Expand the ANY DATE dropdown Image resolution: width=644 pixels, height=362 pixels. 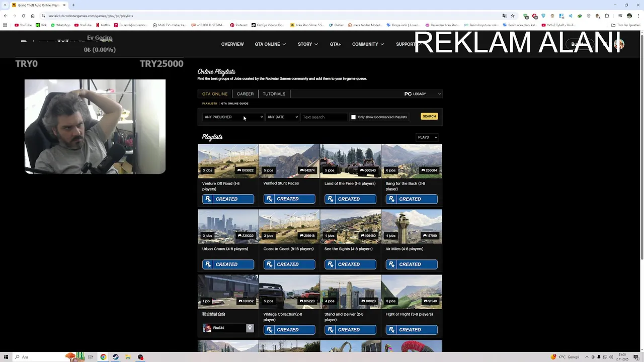282,117
